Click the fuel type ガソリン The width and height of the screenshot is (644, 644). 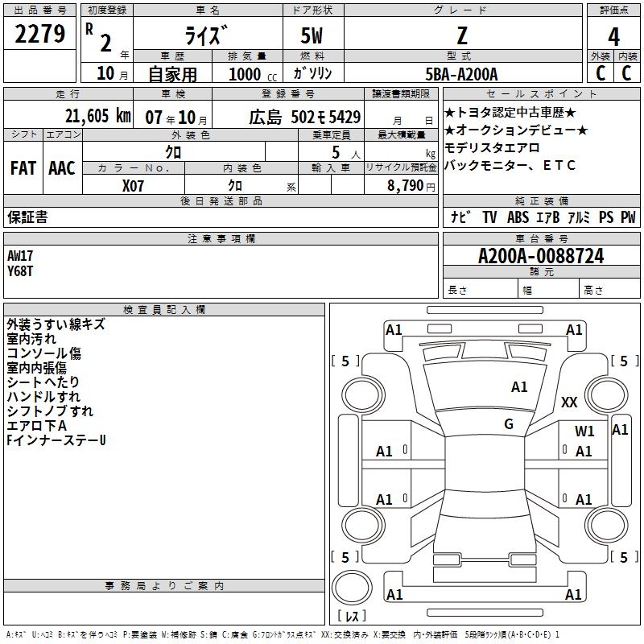click(x=312, y=73)
